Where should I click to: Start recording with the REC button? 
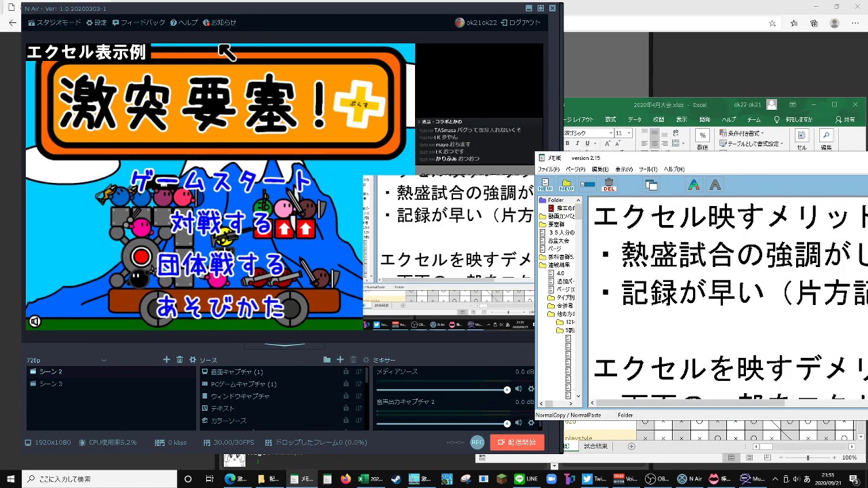pos(477,442)
